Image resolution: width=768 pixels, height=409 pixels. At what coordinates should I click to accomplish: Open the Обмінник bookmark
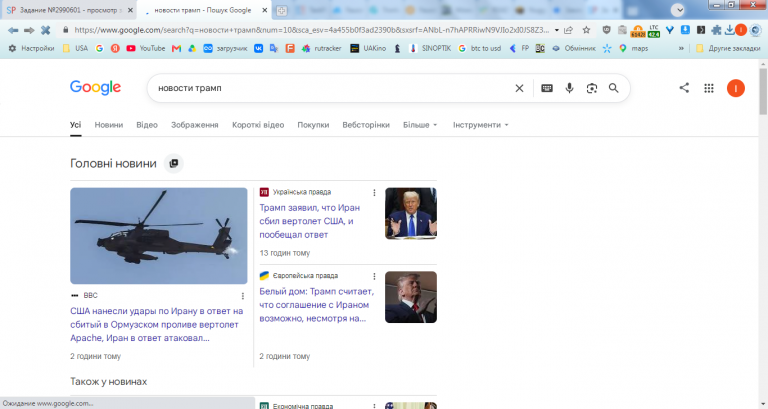pos(574,48)
